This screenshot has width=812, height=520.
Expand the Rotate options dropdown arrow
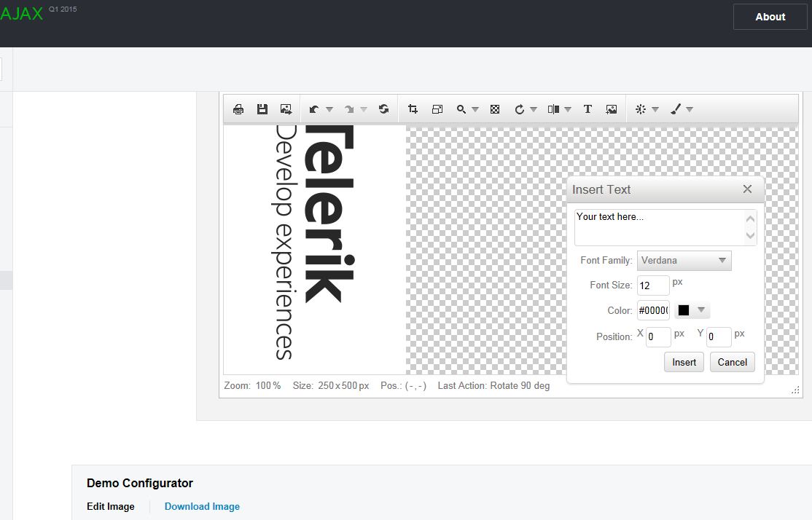click(x=534, y=109)
